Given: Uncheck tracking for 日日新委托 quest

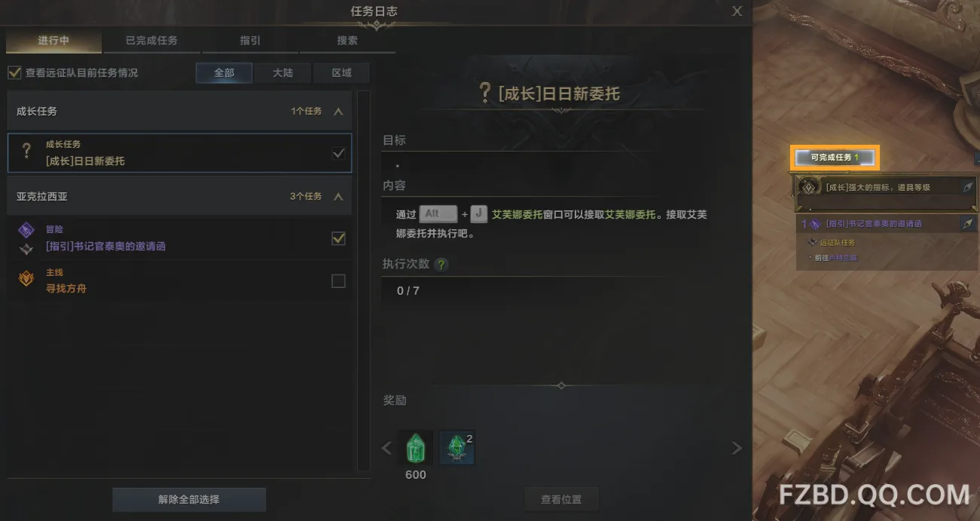Looking at the screenshot, I should (x=339, y=153).
